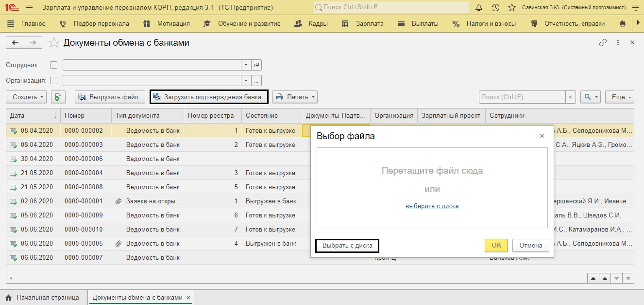The height and width of the screenshot is (305, 644).
Task: Expand the Сотрудник dropdown arrow
Action: (246, 65)
